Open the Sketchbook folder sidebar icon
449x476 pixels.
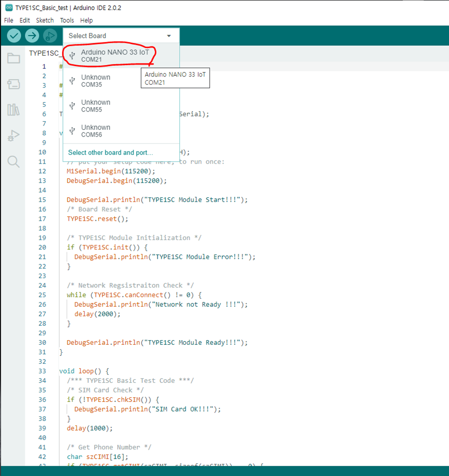pos(14,58)
